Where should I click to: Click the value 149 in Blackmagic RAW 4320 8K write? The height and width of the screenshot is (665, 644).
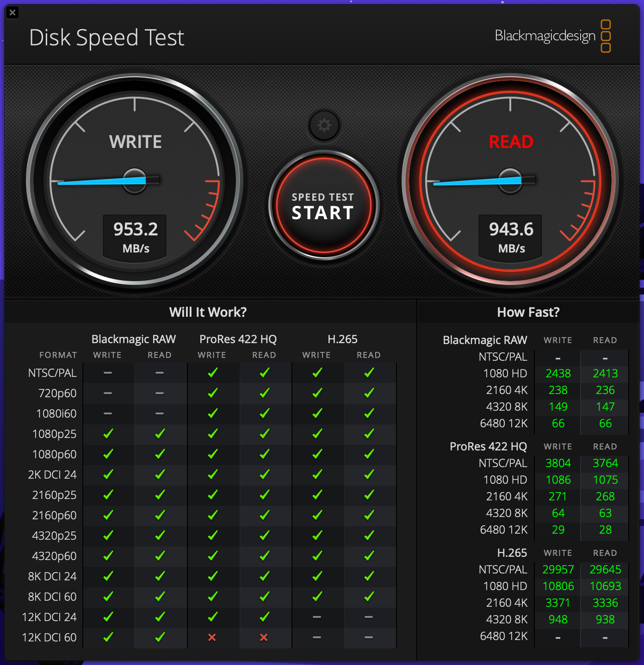coord(558,406)
